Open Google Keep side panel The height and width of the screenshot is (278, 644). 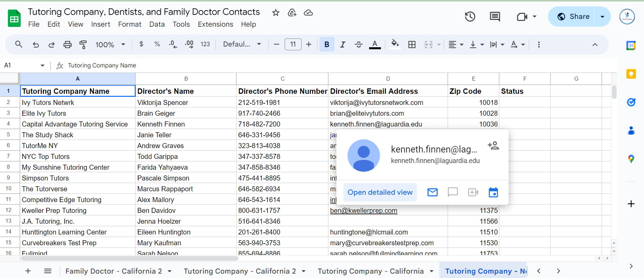[631, 74]
